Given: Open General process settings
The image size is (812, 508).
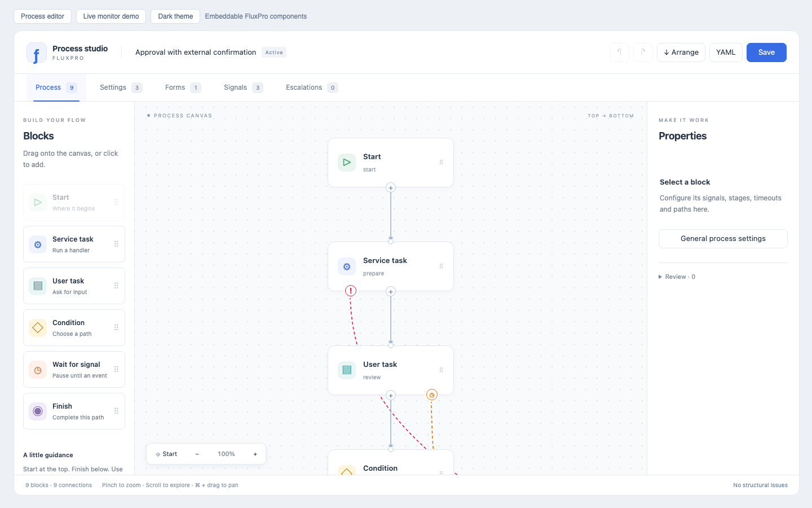Looking at the screenshot, I should (723, 239).
